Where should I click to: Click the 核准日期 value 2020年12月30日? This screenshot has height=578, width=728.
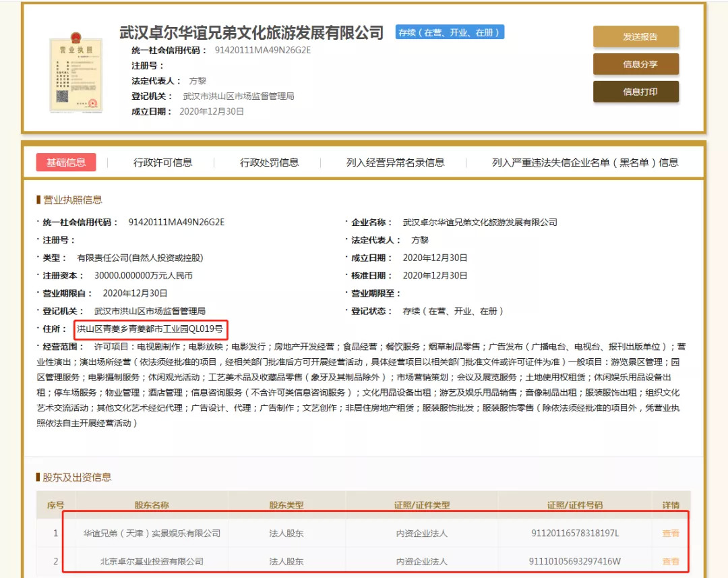tap(435, 276)
